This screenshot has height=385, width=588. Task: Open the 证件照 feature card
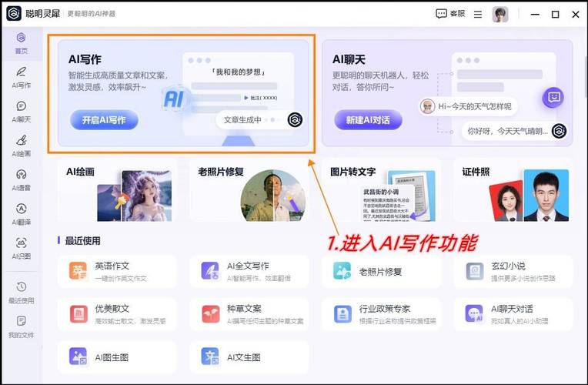(x=513, y=190)
